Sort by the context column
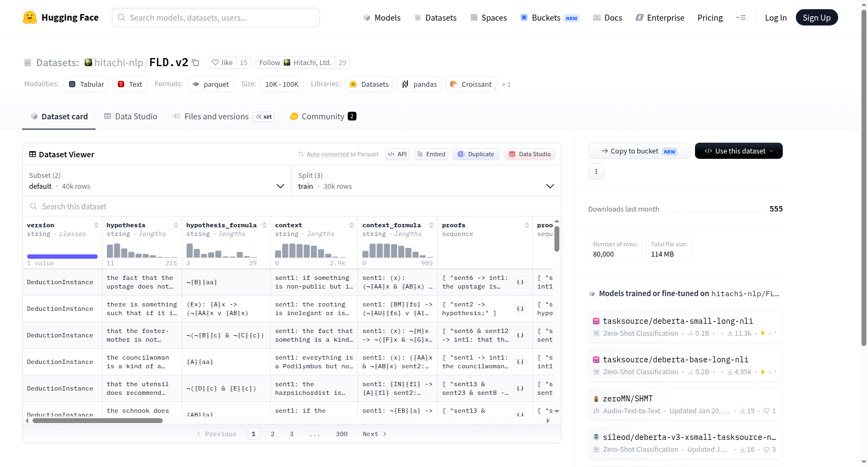Viewport: 868px width, 467px height. [x=352, y=225]
